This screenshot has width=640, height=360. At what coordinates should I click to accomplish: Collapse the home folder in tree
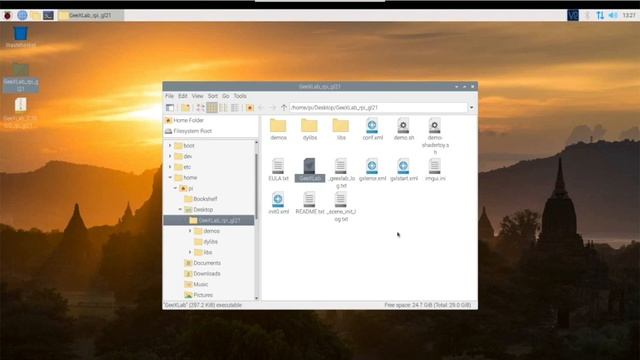[x=170, y=178]
